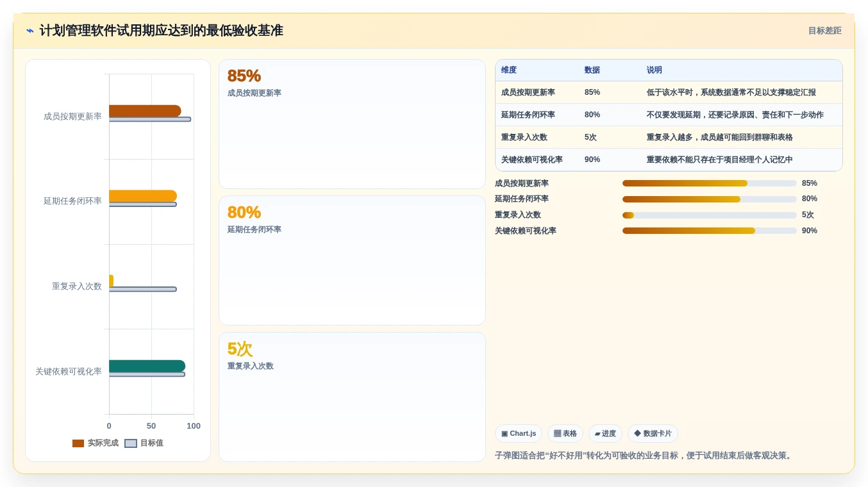Click the brown 成员按期更新率 actual bar in chart

[x=145, y=111]
